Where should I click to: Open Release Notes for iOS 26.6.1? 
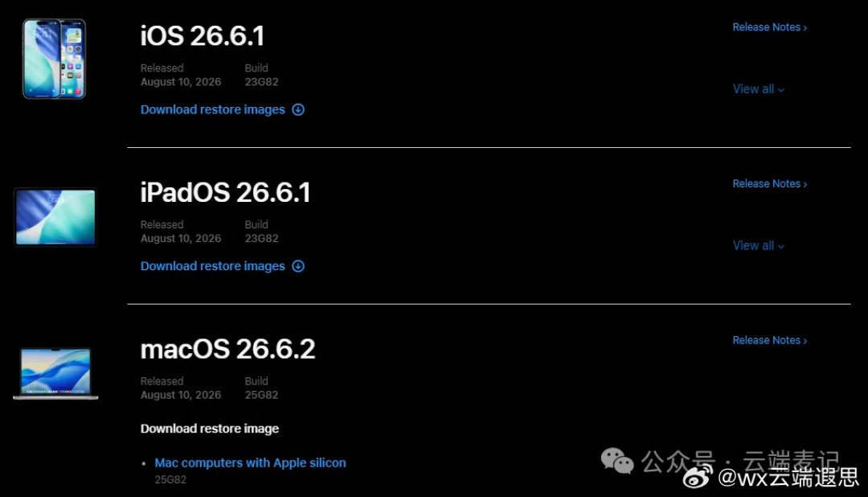769,27
